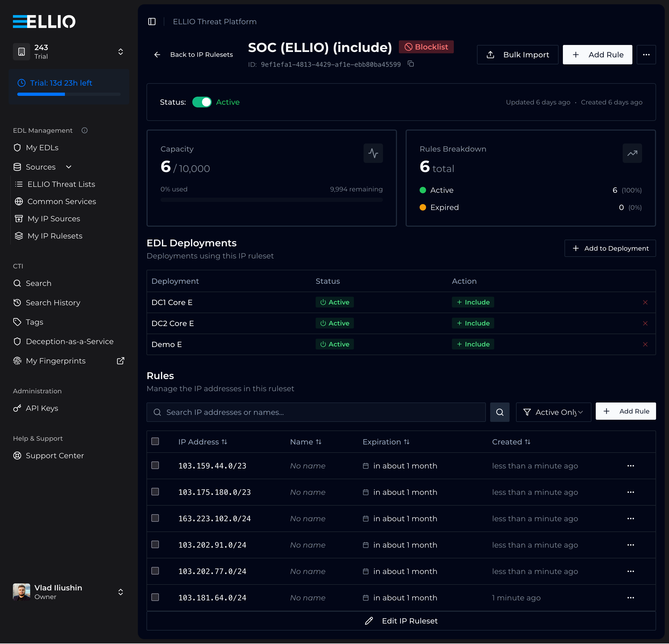Sort by Name column
The height and width of the screenshot is (644, 669).
pos(305,442)
